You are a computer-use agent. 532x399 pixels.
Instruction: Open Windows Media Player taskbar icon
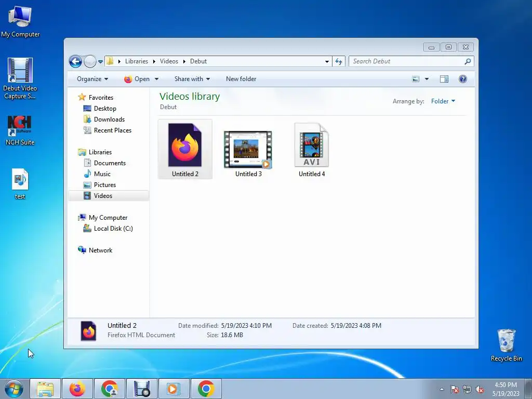(174, 389)
